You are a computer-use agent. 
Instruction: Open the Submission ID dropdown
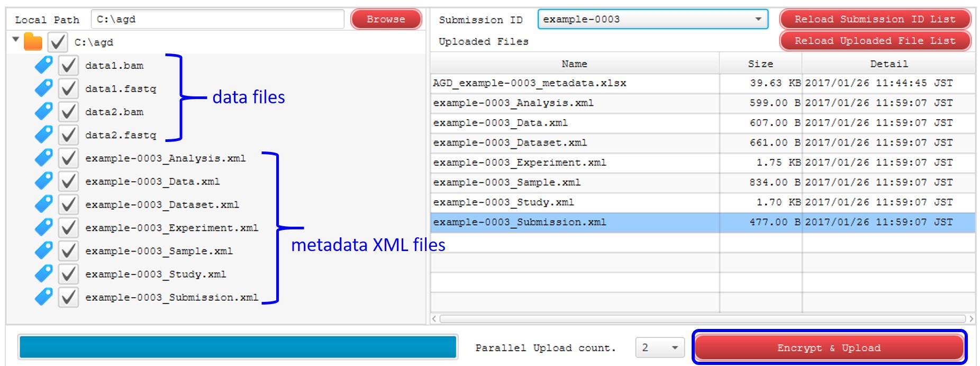click(758, 20)
